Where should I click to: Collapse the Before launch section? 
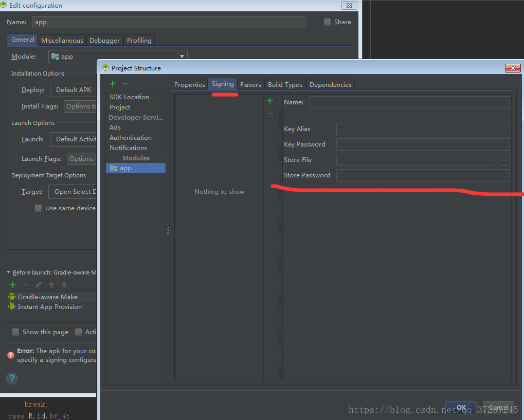pos(8,272)
